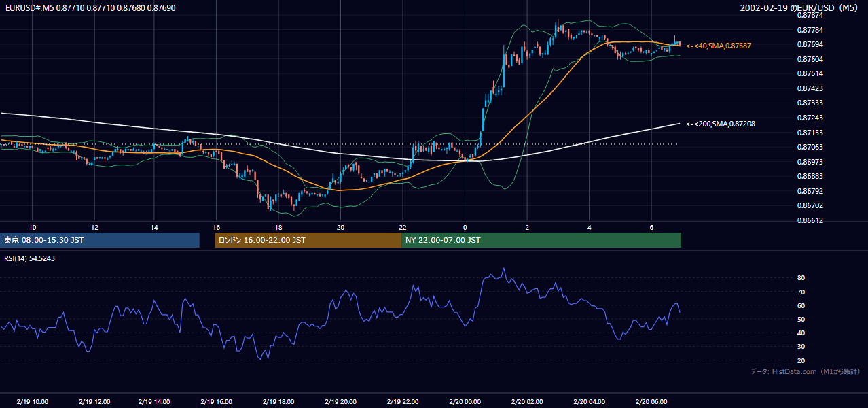Click the HistData.com data source credit
The height and width of the screenshot is (408, 868).
[806, 371]
